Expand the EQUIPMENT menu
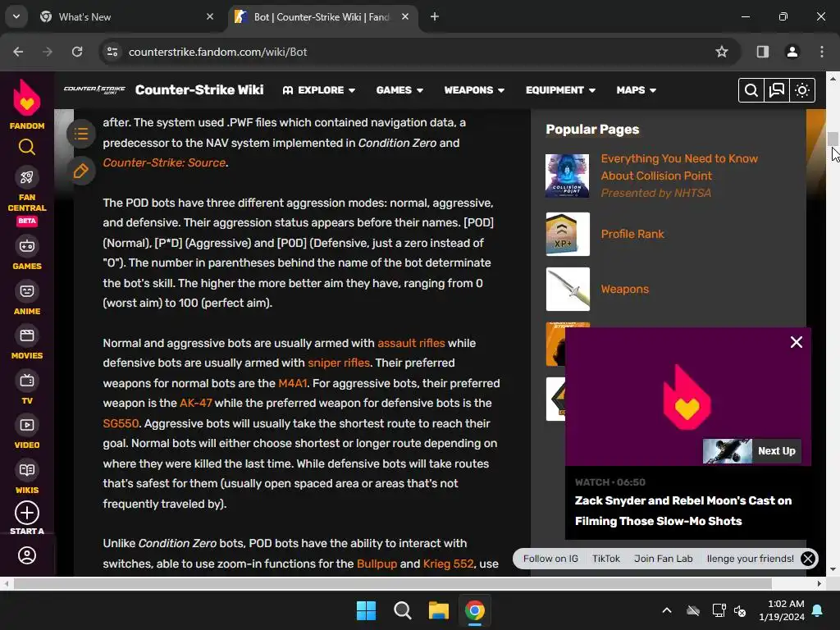The width and height of the screenshot is (840, 630). pos(560,90)
